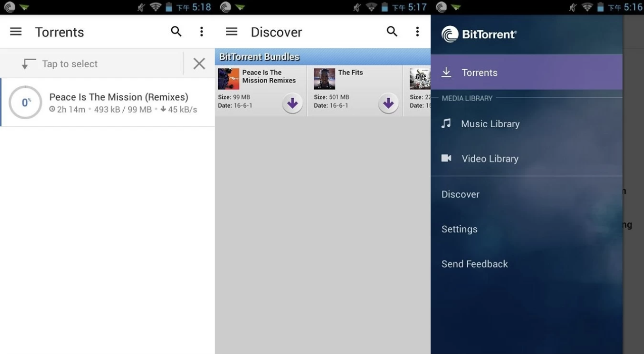
Task: Download the 'Peace Is The Mission Remixes' bundle
Action: 292,104
